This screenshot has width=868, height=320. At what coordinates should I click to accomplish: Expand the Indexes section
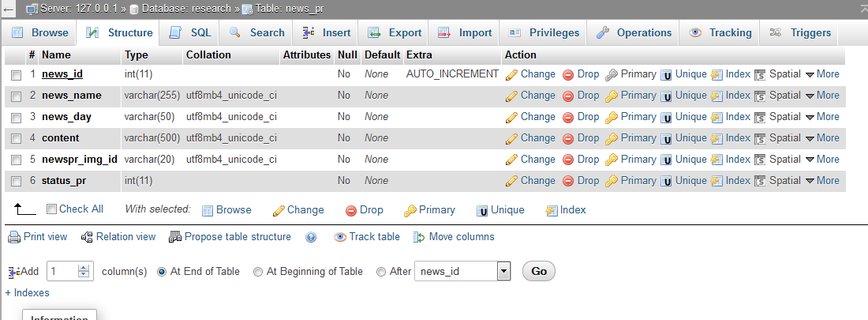coord(27,292)
